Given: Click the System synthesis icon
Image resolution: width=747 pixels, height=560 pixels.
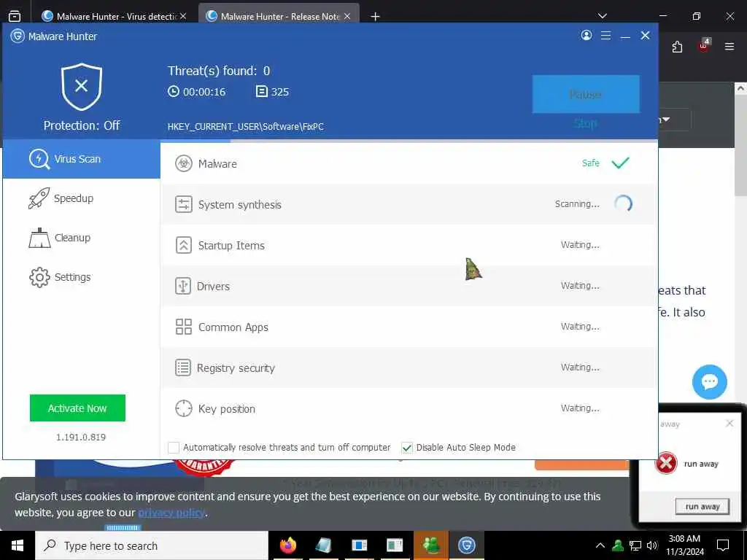Looking at the screenshot, I should click(x=183, y=204).
